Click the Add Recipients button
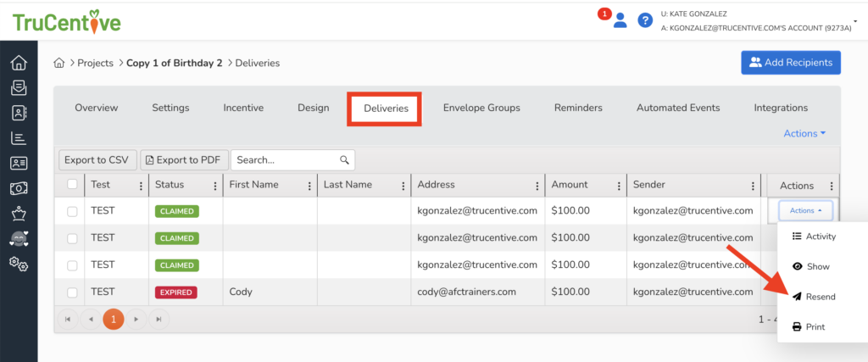 point(790,62)
